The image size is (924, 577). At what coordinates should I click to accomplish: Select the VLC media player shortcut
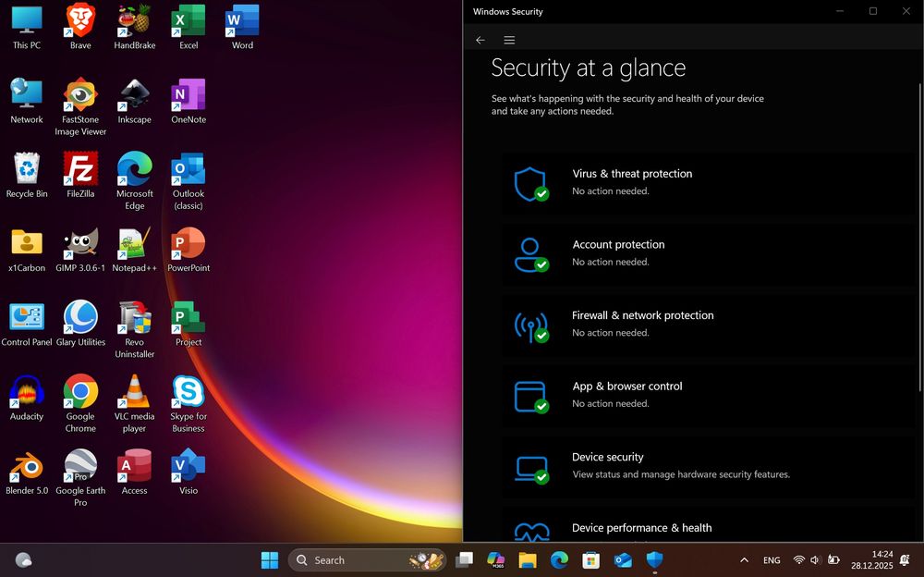(134, 404)
